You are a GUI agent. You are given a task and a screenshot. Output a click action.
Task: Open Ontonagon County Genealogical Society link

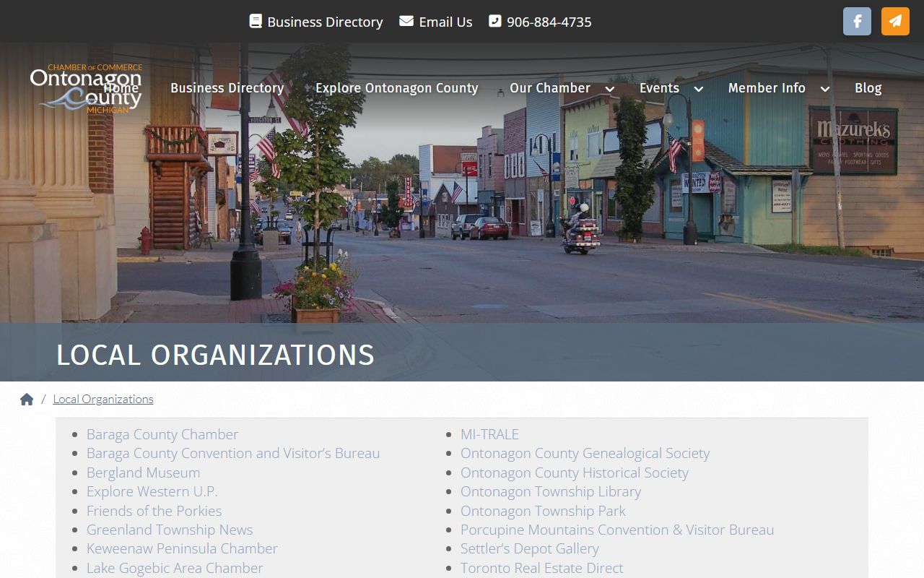pos(585,453)
